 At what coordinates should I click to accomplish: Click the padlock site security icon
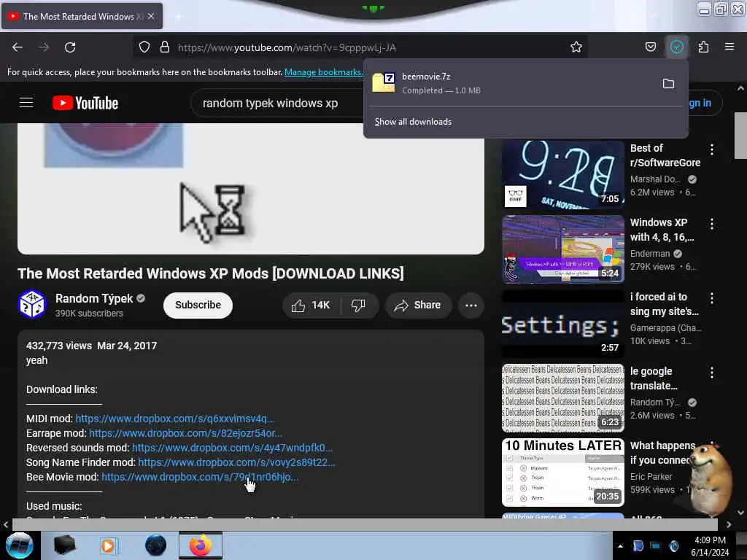pyautogui.click(x=165, y=47)
